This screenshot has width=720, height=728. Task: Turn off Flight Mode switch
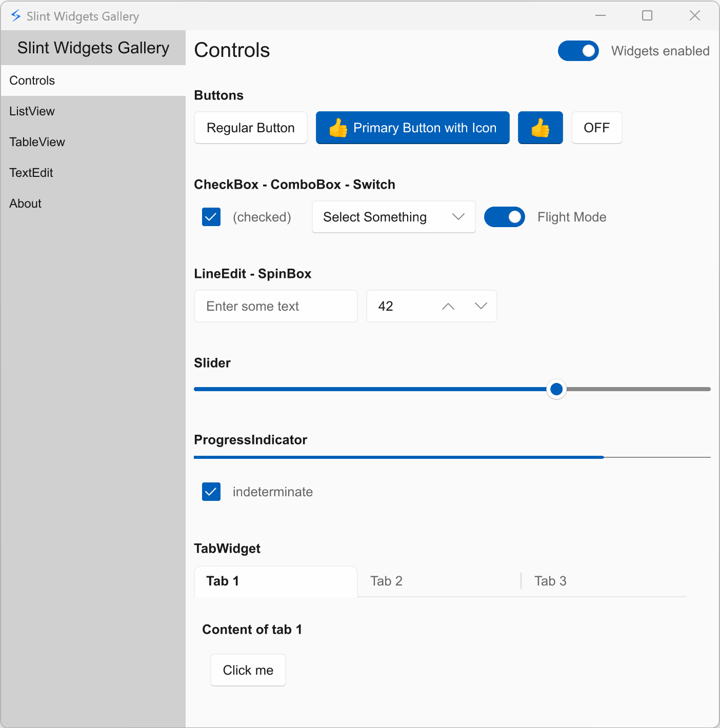click(504, 217)
